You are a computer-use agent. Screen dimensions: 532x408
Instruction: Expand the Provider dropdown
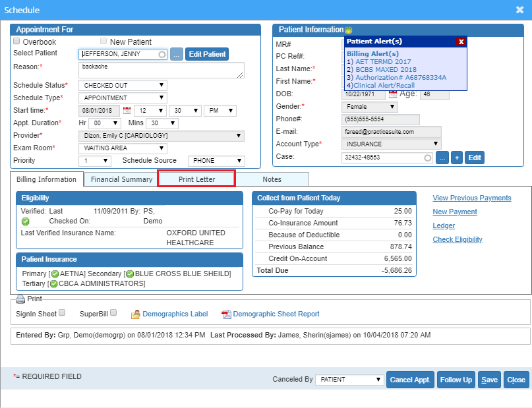161,136
